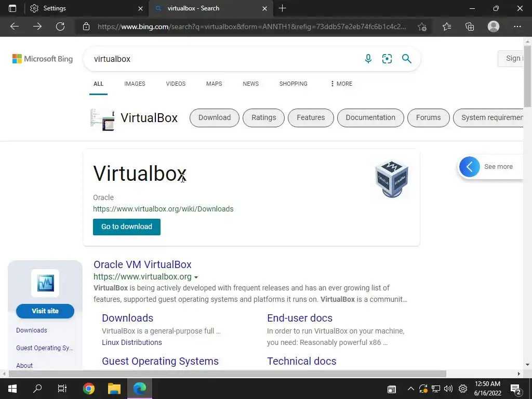Screen dimensions: 532x399
Task: Switch to NEWS results
Action: pos(251,84)
